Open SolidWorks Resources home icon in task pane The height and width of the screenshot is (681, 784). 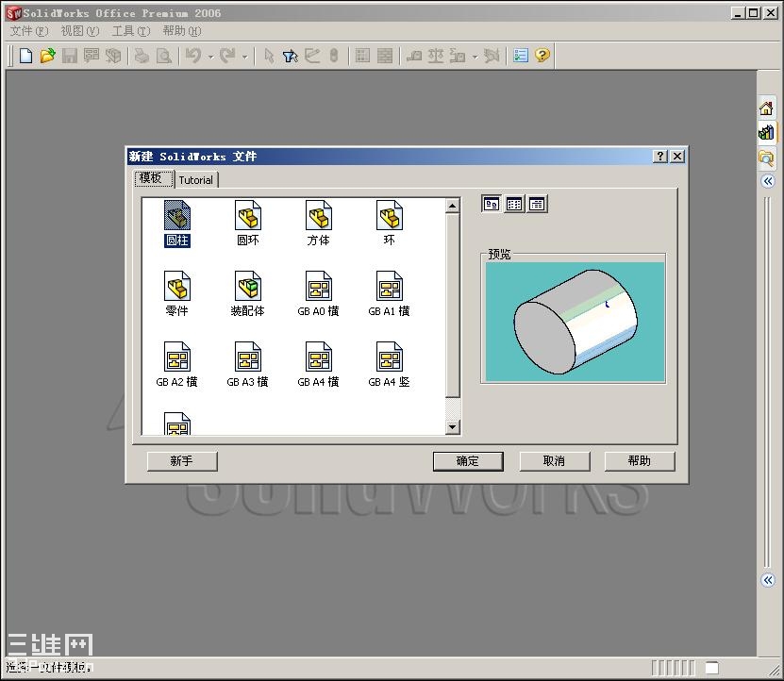[766, 108]
